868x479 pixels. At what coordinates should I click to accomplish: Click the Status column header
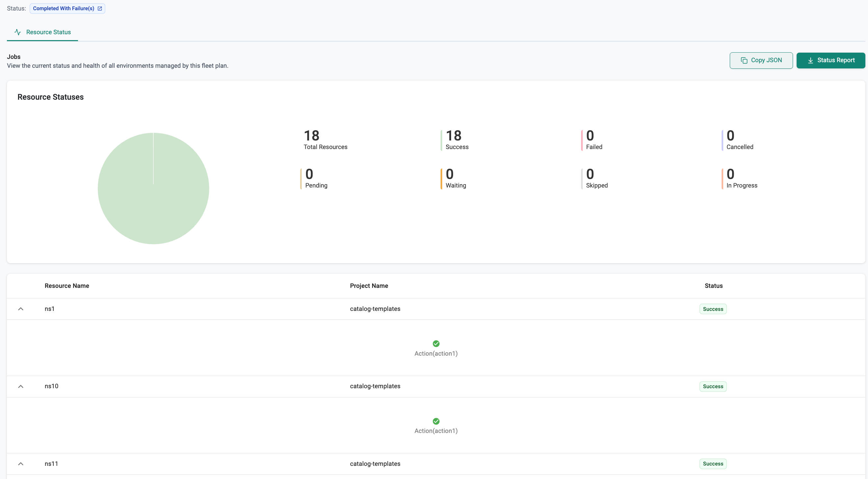[x=713, y=286]
